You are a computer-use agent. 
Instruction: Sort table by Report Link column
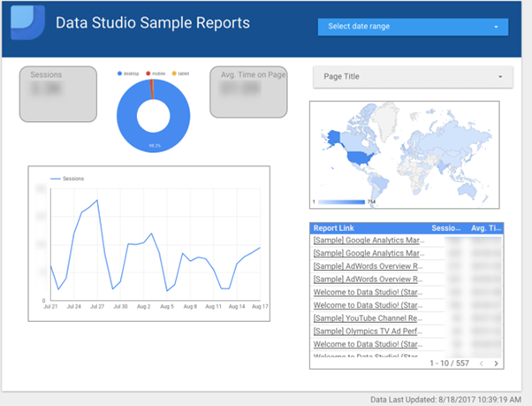tap(333, 228)
